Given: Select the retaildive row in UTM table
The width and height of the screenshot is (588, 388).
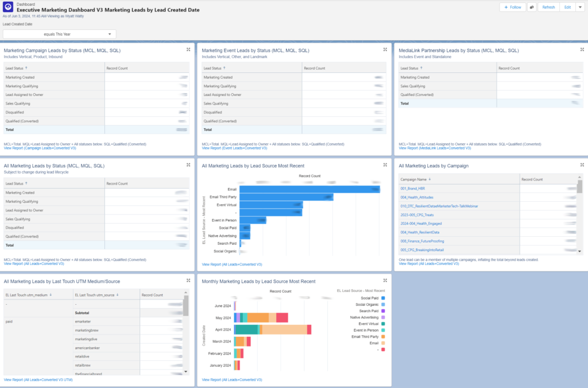Looking at the screenshot, I should (129, 356).
